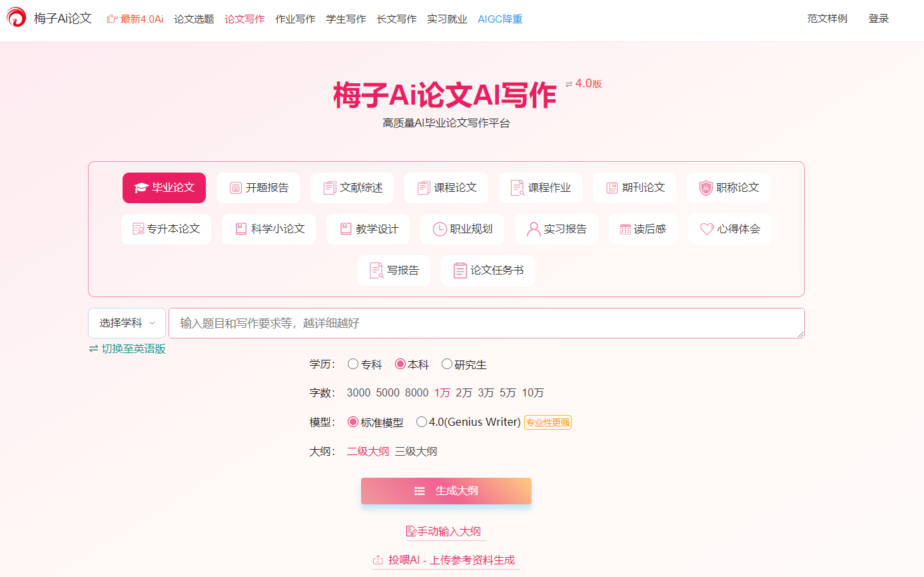Click the 写报告 document icon
The image size is (924, 577).
coord(376,271)
